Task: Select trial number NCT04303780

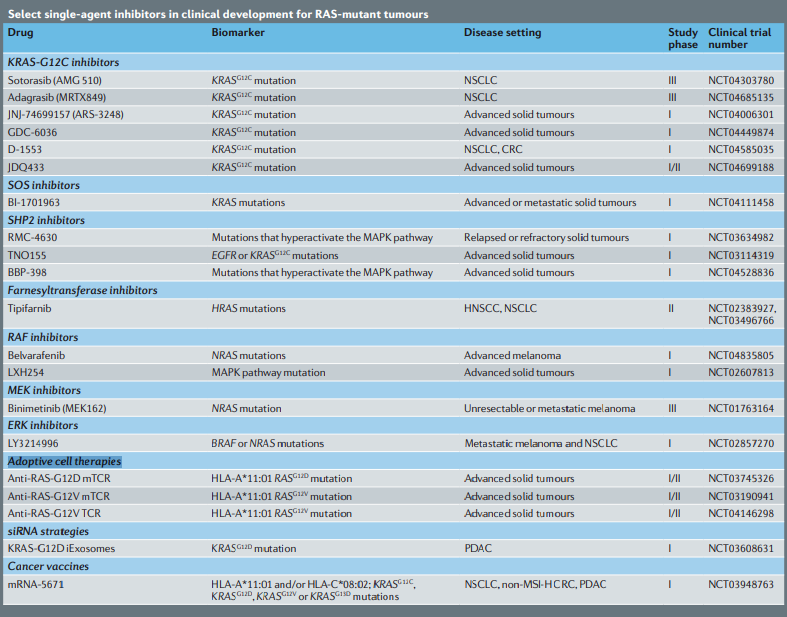Action: pyautogui.click(x=741, y=80)
